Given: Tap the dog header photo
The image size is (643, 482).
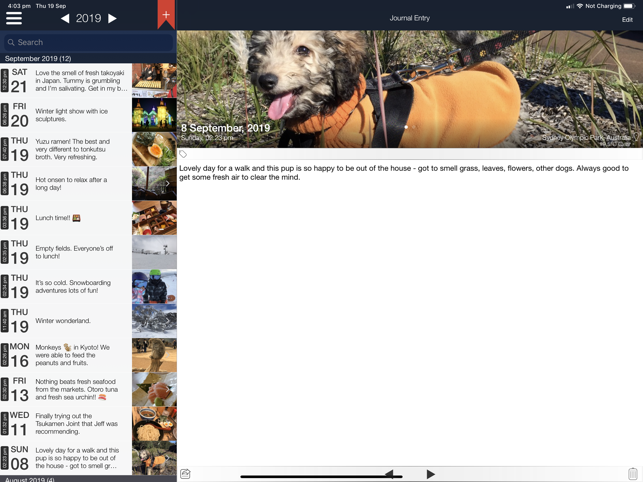Looking at the screenshot, I should tap(410, 89).
